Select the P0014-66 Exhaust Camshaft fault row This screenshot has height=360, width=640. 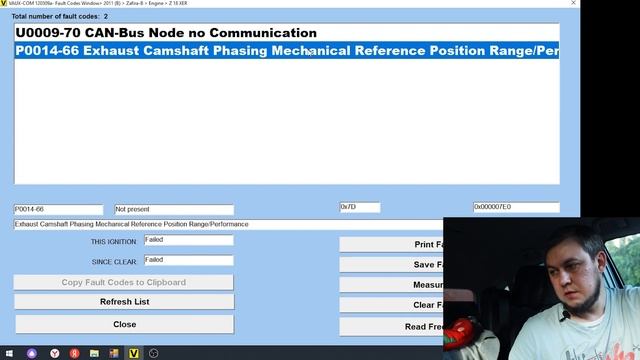click(287, 50)
